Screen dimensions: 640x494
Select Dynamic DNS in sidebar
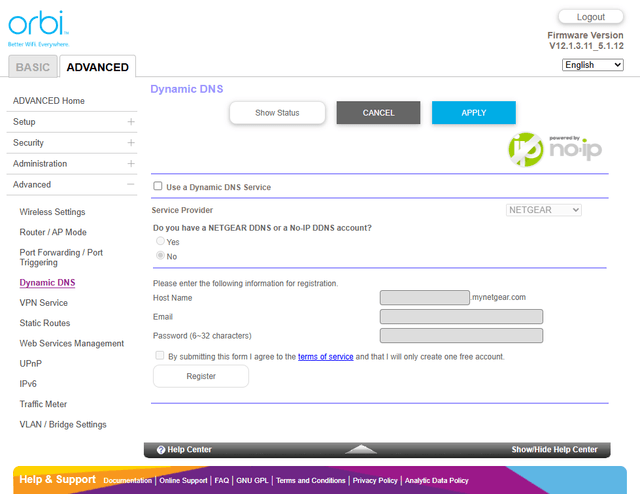(47, 283)
